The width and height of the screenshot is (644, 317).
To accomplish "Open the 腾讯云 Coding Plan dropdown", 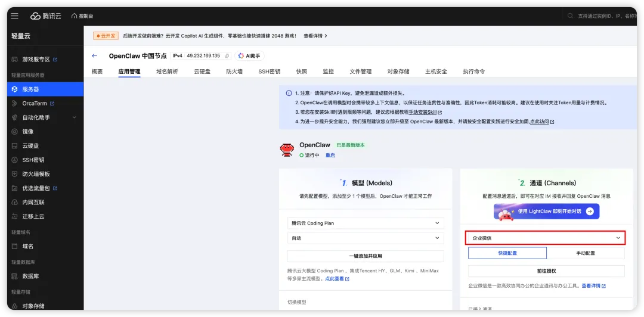I will (366, 223).
